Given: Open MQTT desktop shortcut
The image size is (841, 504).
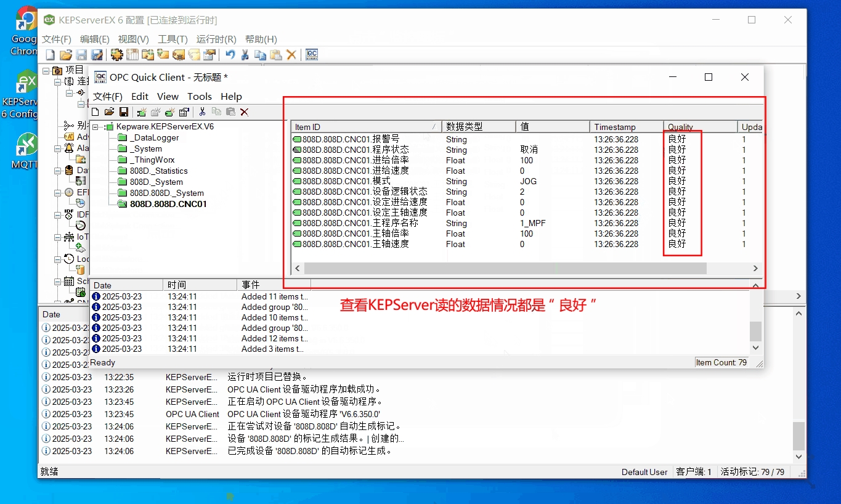Looking at the screenshot, I should point(25,150).
